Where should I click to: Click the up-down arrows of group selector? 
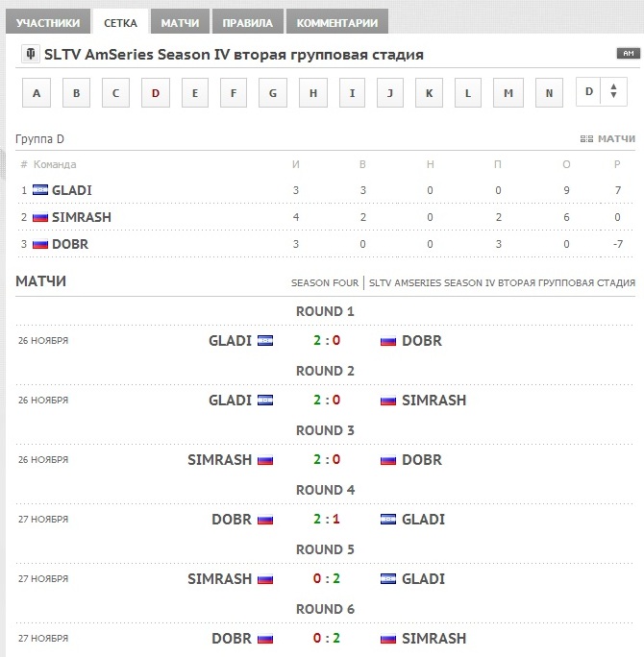click(614, 91)
